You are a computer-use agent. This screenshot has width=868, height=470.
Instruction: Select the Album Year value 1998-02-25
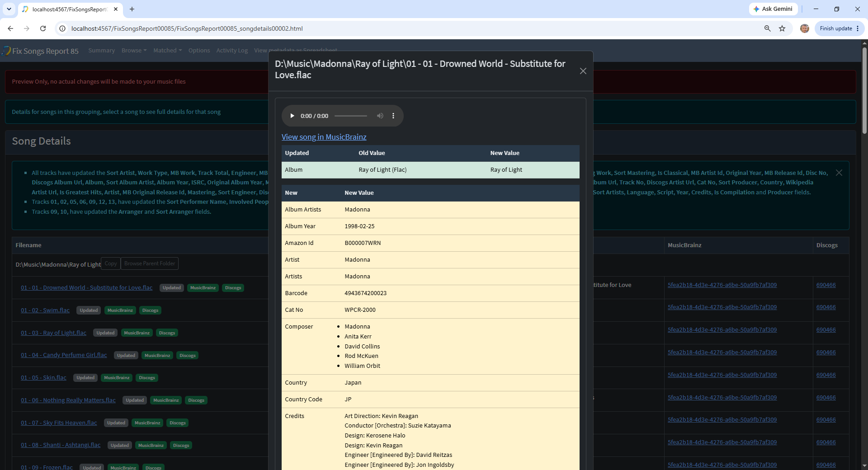[x=359, y=226]
